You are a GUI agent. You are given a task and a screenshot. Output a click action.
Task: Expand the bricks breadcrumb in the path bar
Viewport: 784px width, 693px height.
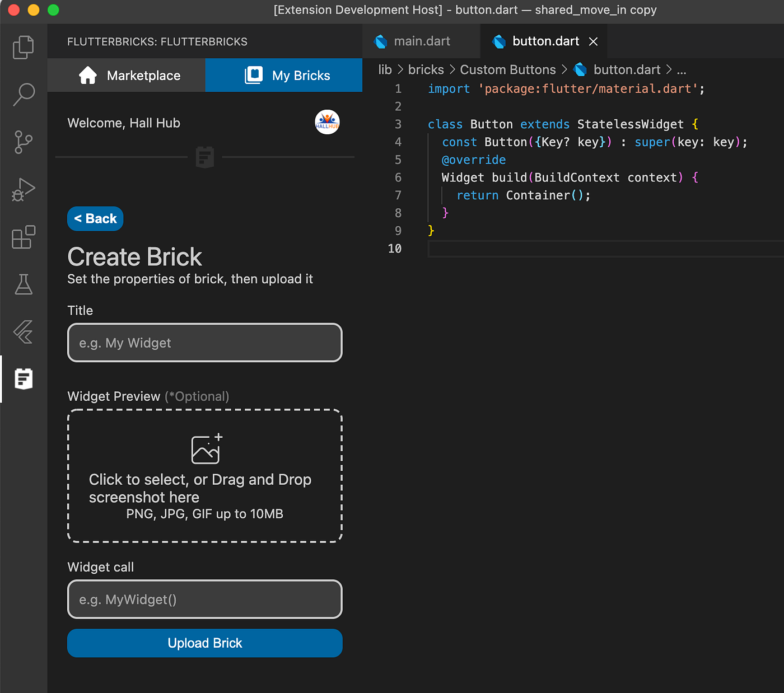(x=426, y=69)
